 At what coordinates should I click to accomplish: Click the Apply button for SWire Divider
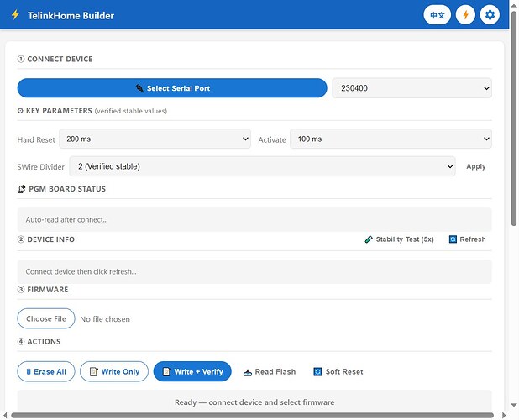(x=475, y=166)
